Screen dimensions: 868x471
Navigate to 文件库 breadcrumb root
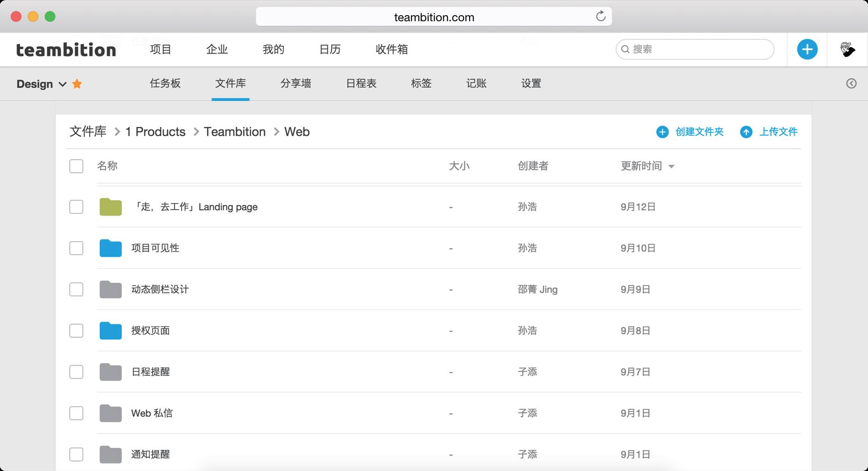88,132
